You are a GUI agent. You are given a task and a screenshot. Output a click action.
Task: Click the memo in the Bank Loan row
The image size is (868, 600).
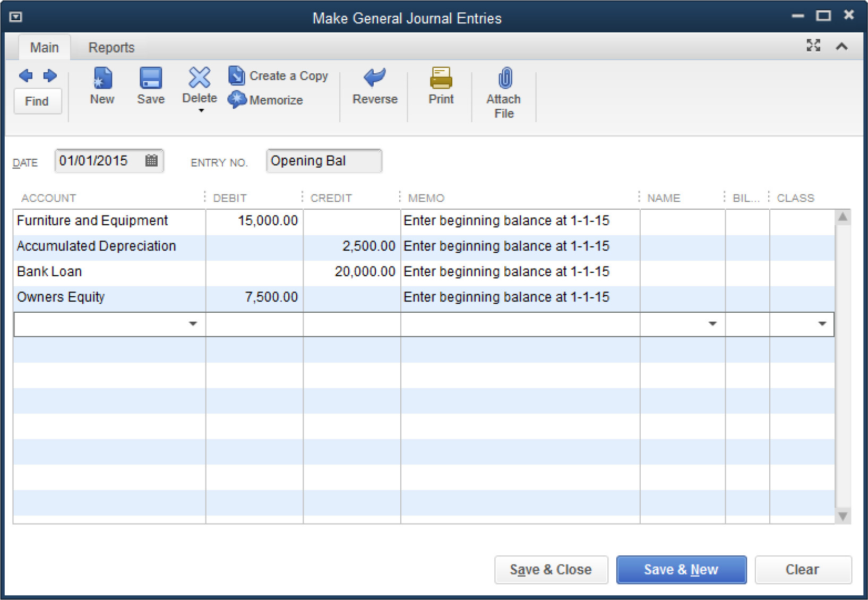(506, 272)
